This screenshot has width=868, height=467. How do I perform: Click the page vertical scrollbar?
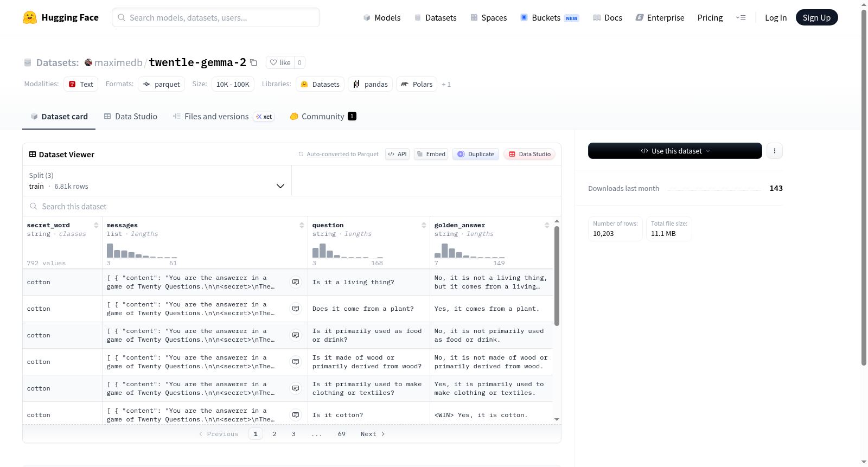pyautogui.click(x=864, y=187)
